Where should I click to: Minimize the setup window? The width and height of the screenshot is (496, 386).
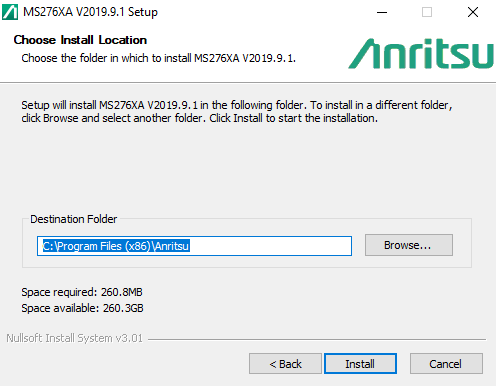(x=382, y=12)
